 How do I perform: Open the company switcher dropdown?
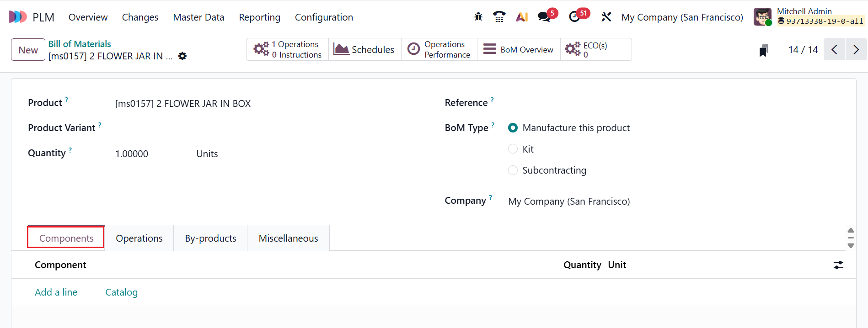(682, 17)
